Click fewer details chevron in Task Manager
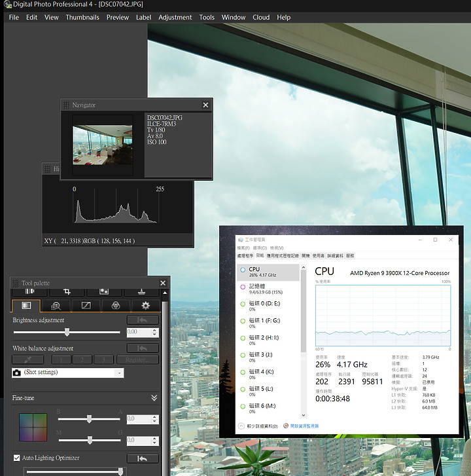The height and width of the screenshot is (476, 471). pos(241,426)
